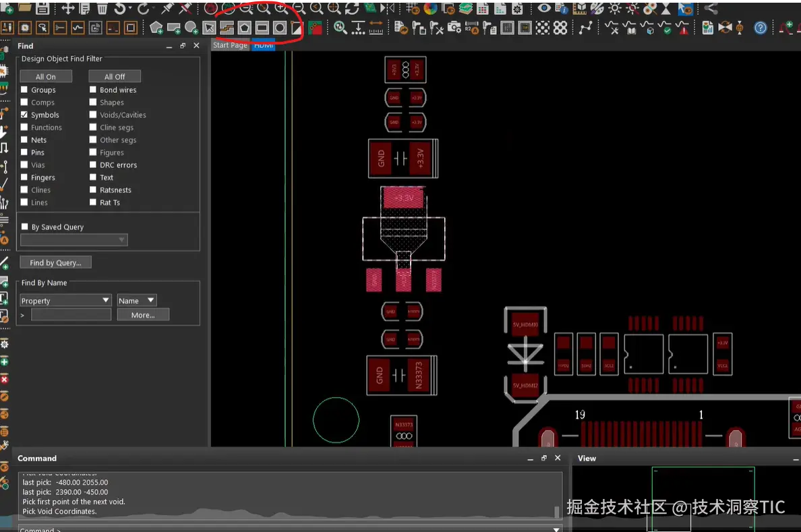The width and height of the screenshot is (801, 532).
Task: Select the Void Circle tool icon
Action: pyautogui.click(x=279, y=28)
